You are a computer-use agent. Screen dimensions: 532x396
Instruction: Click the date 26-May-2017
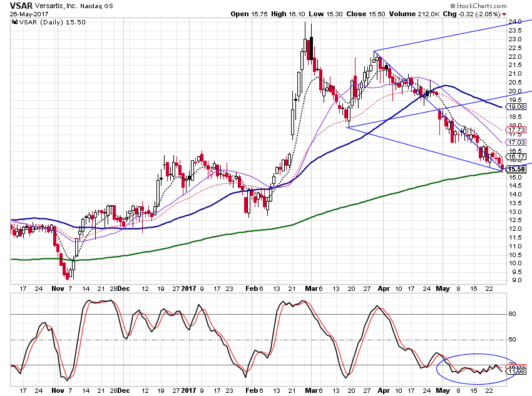(29, 14)
